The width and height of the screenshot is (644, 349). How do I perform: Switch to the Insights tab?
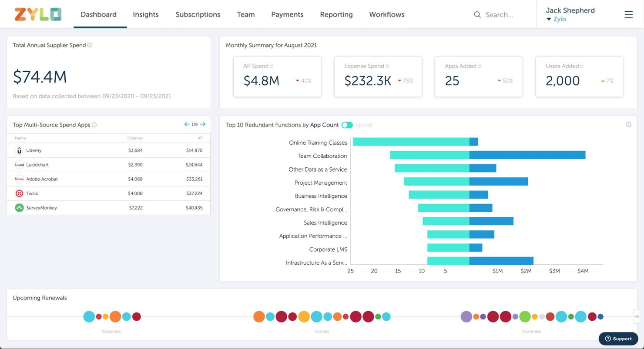pos(145,14)
